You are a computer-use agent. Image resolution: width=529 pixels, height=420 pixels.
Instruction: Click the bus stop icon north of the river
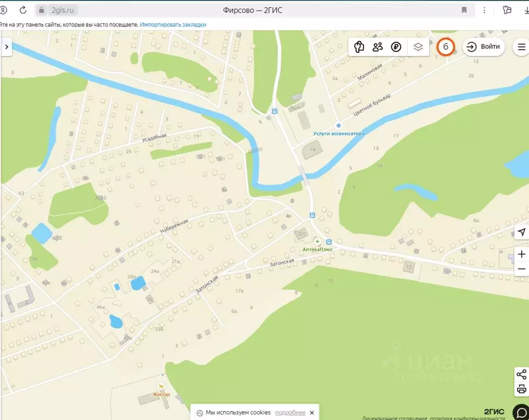275,112
